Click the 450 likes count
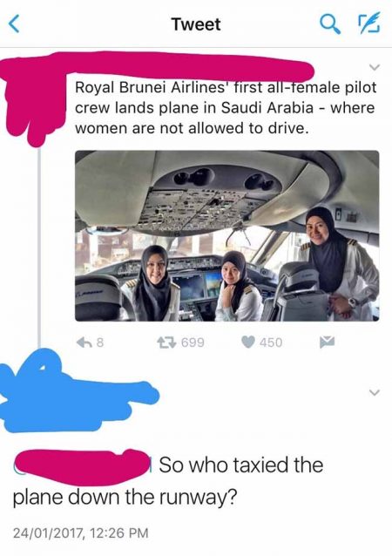Viewport: 392px width, 556px height. 271,342
